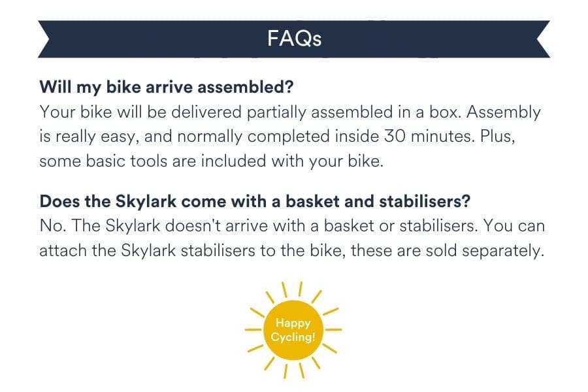This screenshot has width=588, height=392.
Task: Click the FAQs banner heading
Action: pyautogui.click(x=295, y=39)
